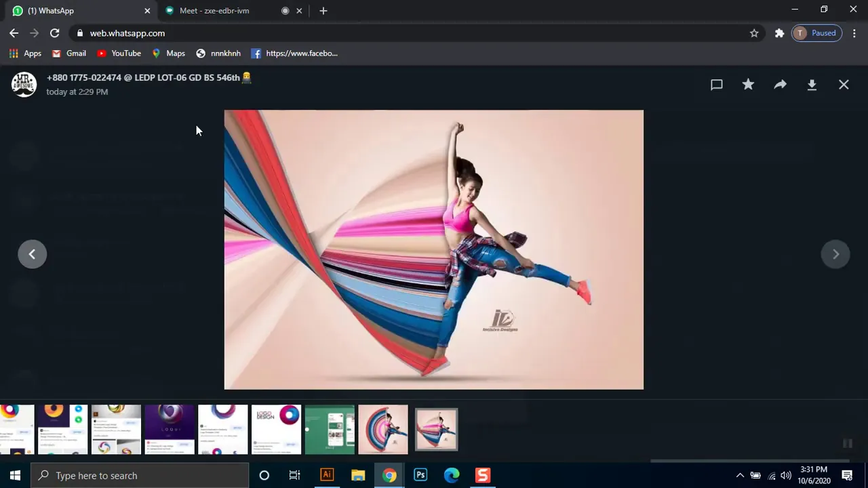The image size is (868, 488).
Task: Show hidden system tray icons
Action: (740, 475)
